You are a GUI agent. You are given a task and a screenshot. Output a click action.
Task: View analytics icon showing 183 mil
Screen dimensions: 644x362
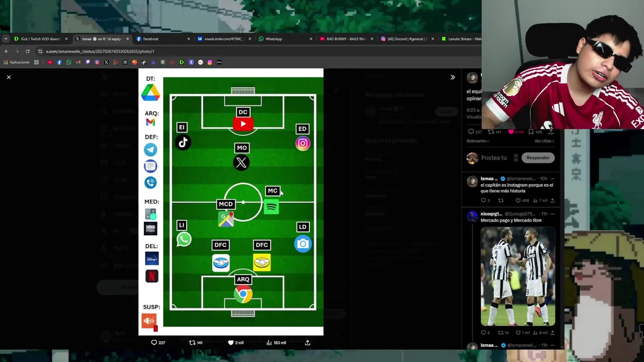pyautogui.click(x=276, y=342)
